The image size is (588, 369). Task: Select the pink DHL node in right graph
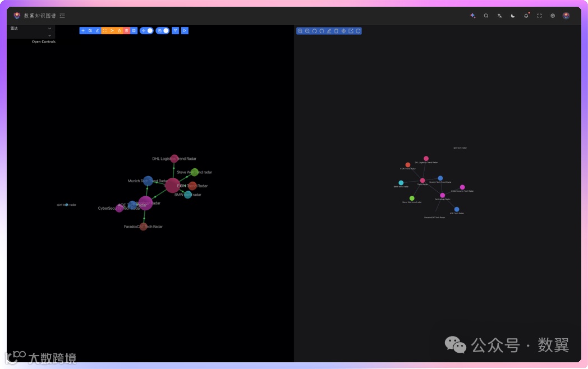tap(426, 159)
